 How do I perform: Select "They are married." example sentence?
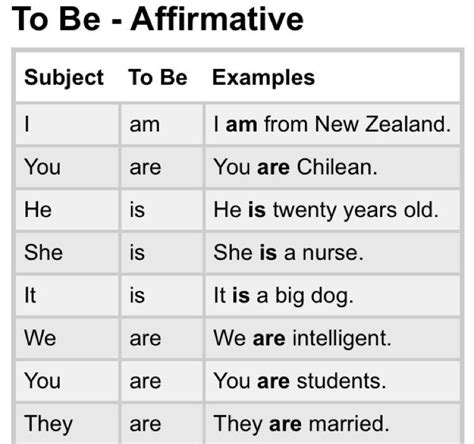pyautogui.click(x=301, y=424)
